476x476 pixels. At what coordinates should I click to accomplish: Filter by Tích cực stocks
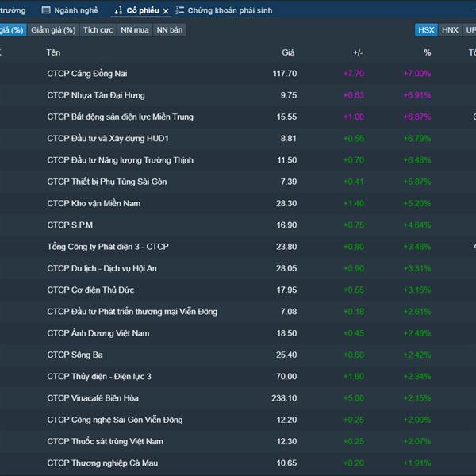point(98,30)
